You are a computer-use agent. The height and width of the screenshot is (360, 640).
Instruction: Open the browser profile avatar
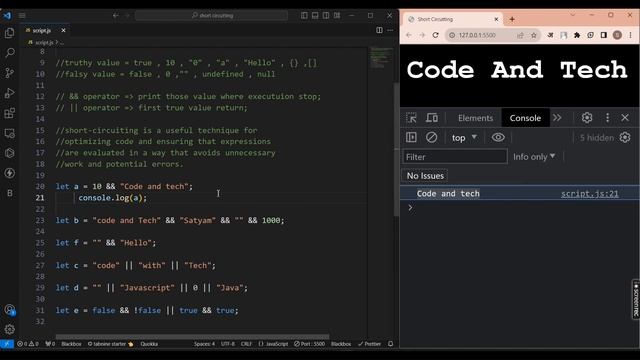pos(617,35)
